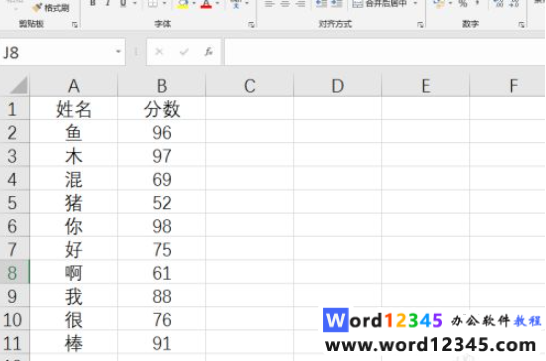Screen dimensions: 546x361
Task: Select column F header
Action: 508,86
